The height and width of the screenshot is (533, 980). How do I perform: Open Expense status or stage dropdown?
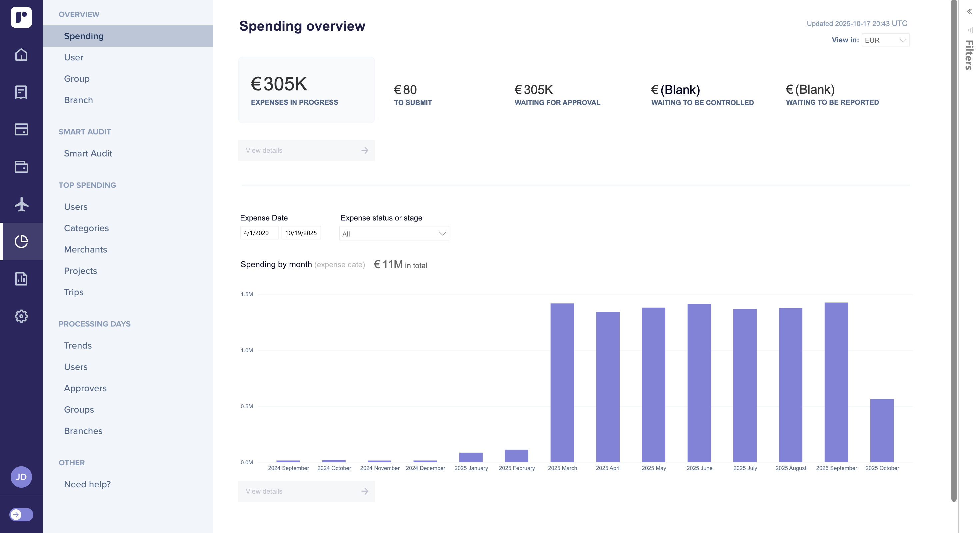coord(393,233)
